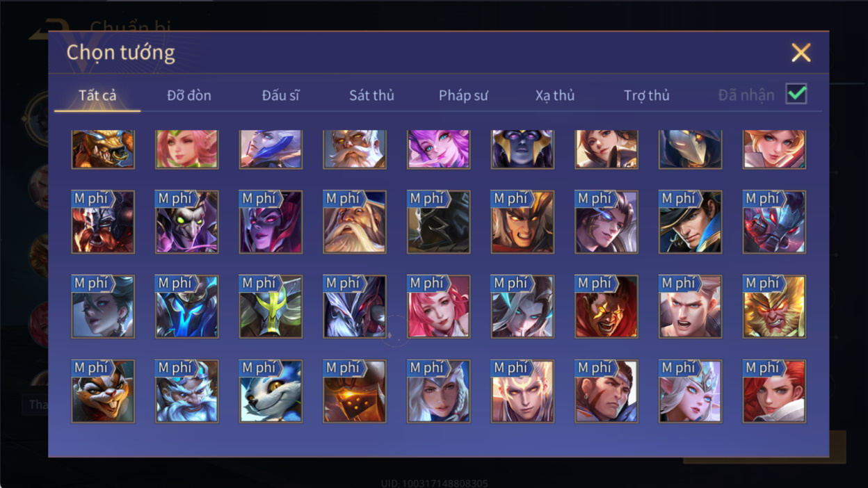Choose the white-bearded old man with M phí tag
This screenshot has height=488, width=868.
coord(355,222)
